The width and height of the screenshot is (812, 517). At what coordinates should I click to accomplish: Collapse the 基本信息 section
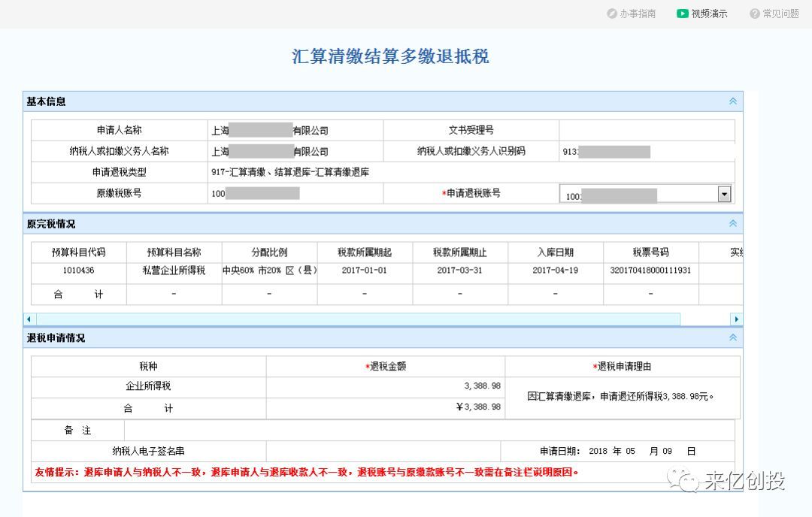point(732,101)
